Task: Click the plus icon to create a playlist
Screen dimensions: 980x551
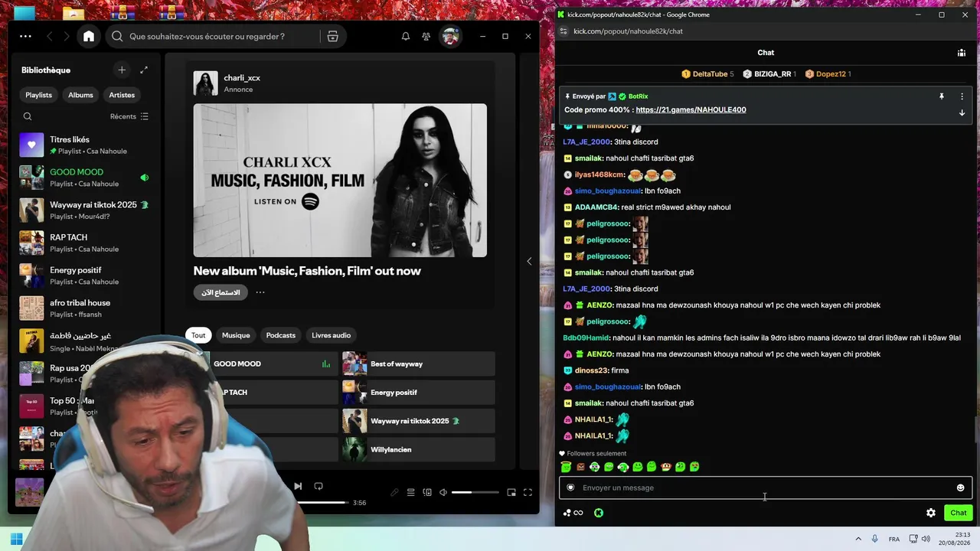Action: (122, 70)
